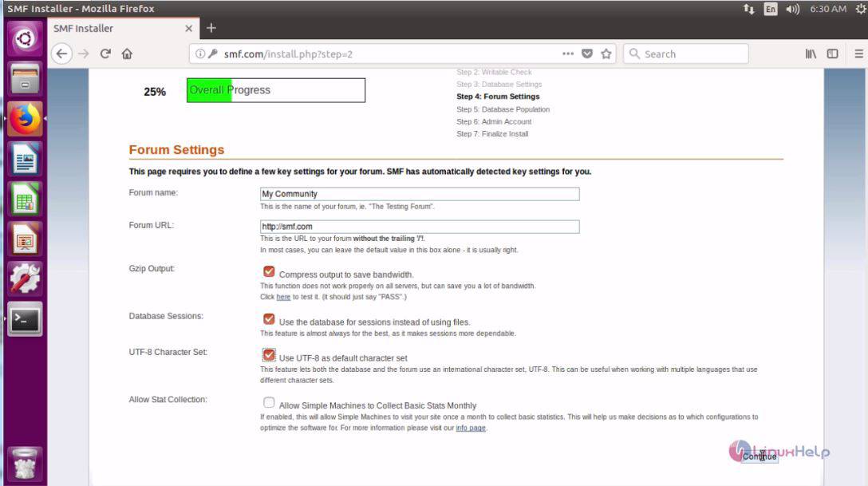Show site information for smf.com
The image size is (868, 486).
(x=199, y=53)
